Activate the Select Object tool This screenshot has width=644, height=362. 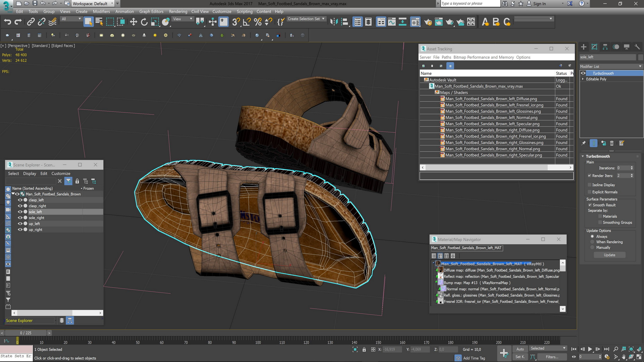pyautogui.click(x=88, y=22)
